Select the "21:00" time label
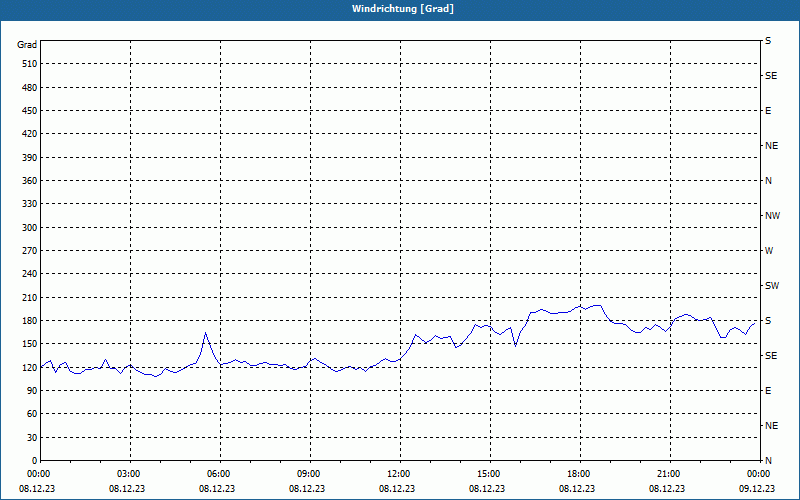This screenshot has width=800, height=500. click(x=670, y=474)
